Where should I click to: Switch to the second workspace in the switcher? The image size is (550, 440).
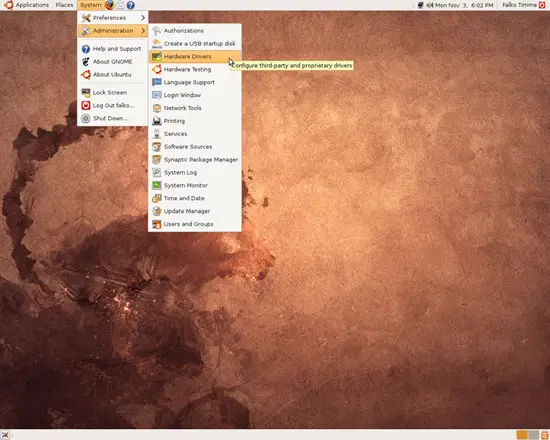tap(534, 435)
